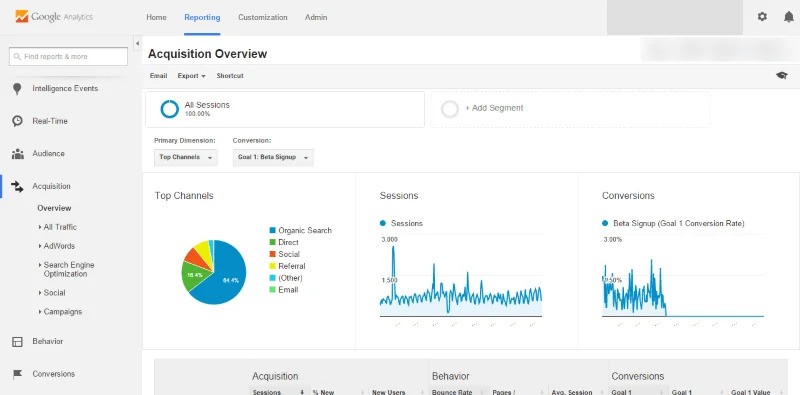The width and height of the screenshot is (800, 395).
Task: Click the Direct green legend swatch
Action: point(272,242)
